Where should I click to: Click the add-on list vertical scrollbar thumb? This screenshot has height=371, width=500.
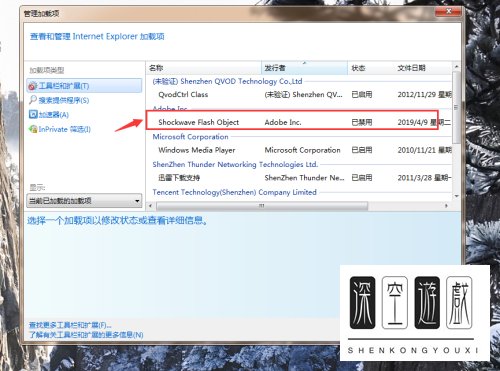click(x=456, y=107)
